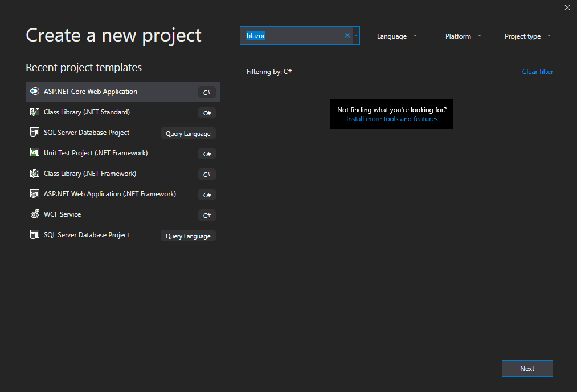
Task: Expand the search history dropdown arrow
Action: [x=356, y=35]
